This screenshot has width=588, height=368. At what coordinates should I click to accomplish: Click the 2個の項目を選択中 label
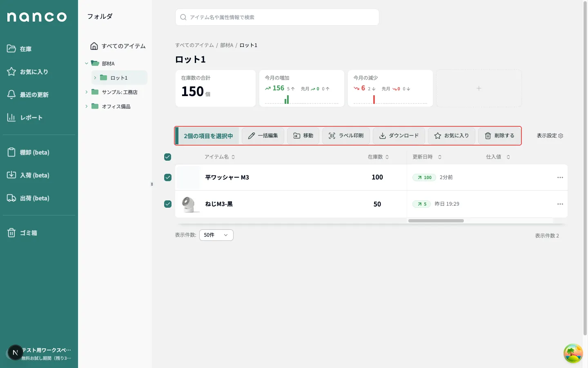point(208,136)
